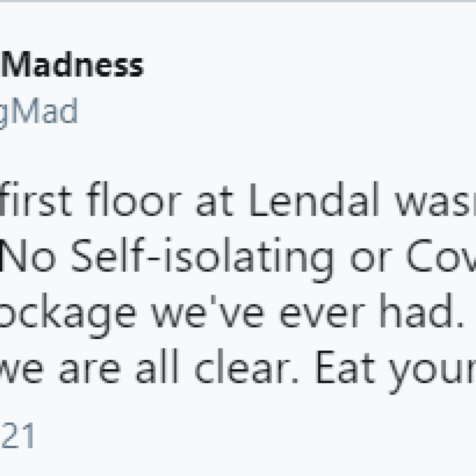Open the Madness profile display name
The width and height of the screenshot is (476, 476).
pos(73,64)
